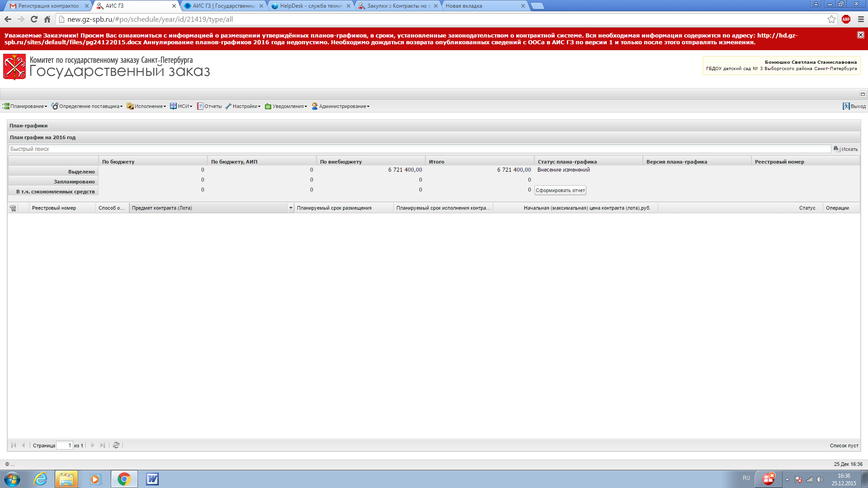Open Microsoft Word from the taskbar
Image resolution: width=868 pixels, height=488 pixels.
152,479
